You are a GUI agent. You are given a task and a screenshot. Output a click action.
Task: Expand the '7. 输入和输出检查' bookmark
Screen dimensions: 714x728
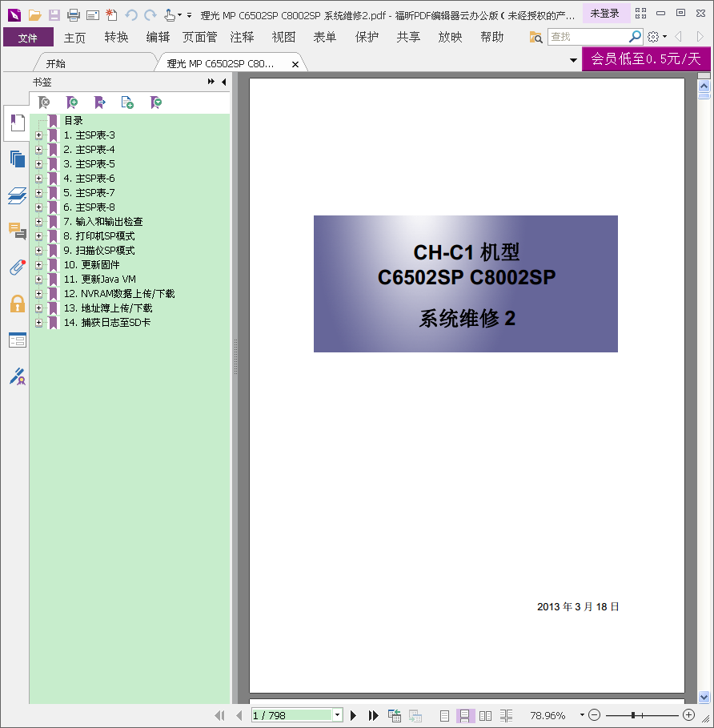tap(39, 222)
